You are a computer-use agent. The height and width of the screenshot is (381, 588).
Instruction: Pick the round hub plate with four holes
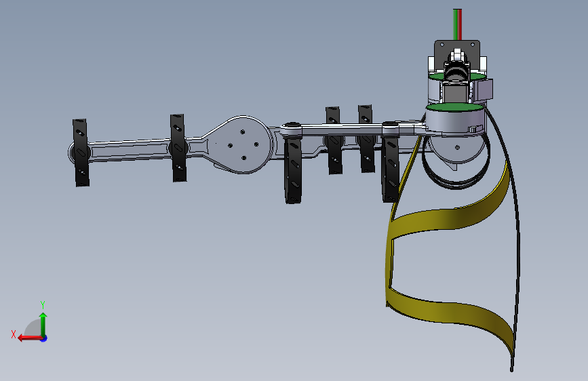coord(243,144)
